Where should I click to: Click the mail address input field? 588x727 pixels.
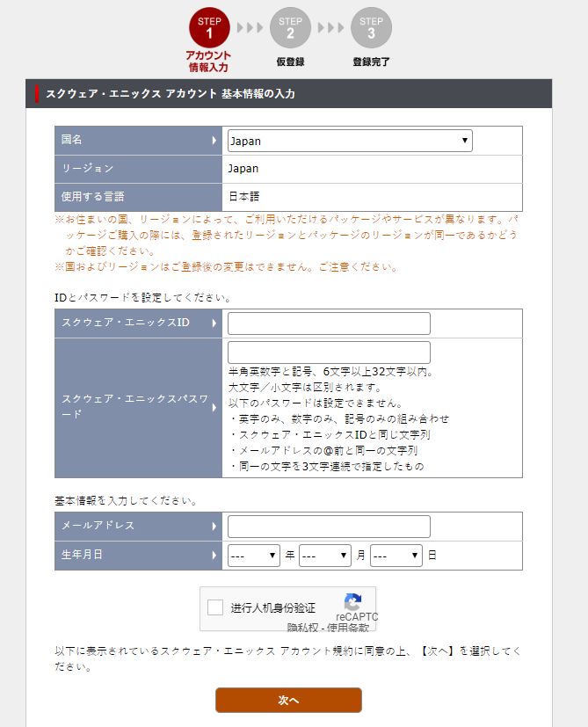(x=329, y=527)
